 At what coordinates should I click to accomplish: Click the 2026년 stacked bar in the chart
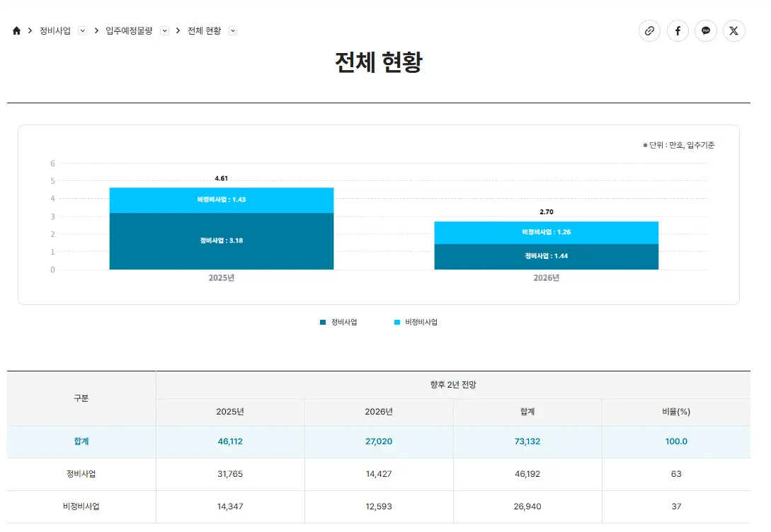click(546, 244)
